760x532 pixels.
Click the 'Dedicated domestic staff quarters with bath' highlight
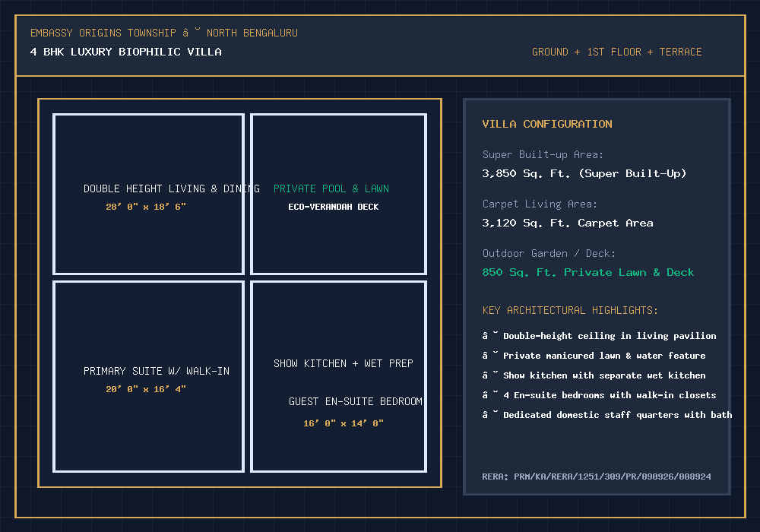pos(606,415)
